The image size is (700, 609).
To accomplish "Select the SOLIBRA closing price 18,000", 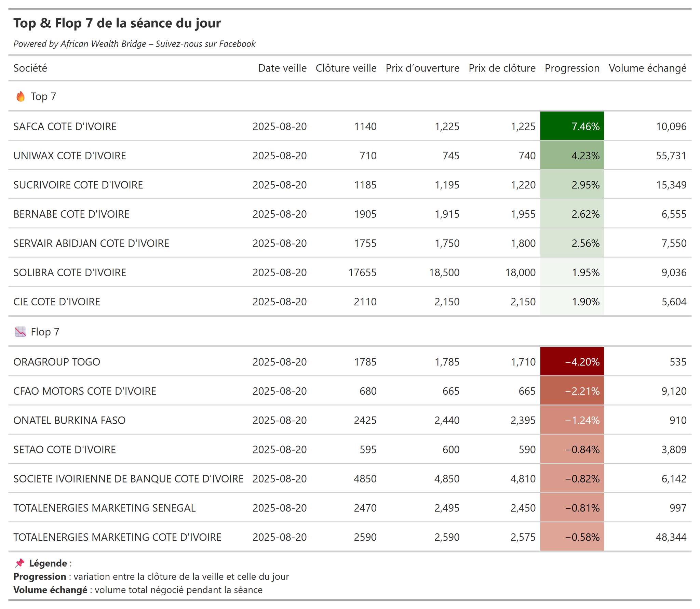I will [520, 273].
